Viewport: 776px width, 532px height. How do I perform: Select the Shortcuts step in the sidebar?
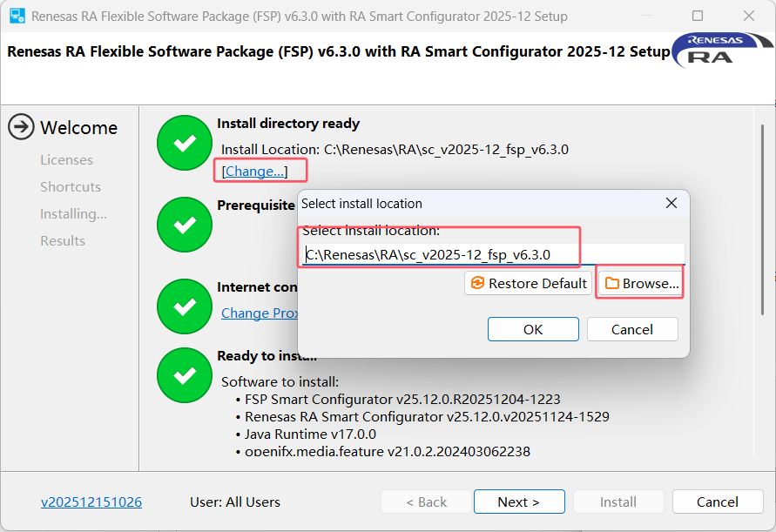[71, 186]
